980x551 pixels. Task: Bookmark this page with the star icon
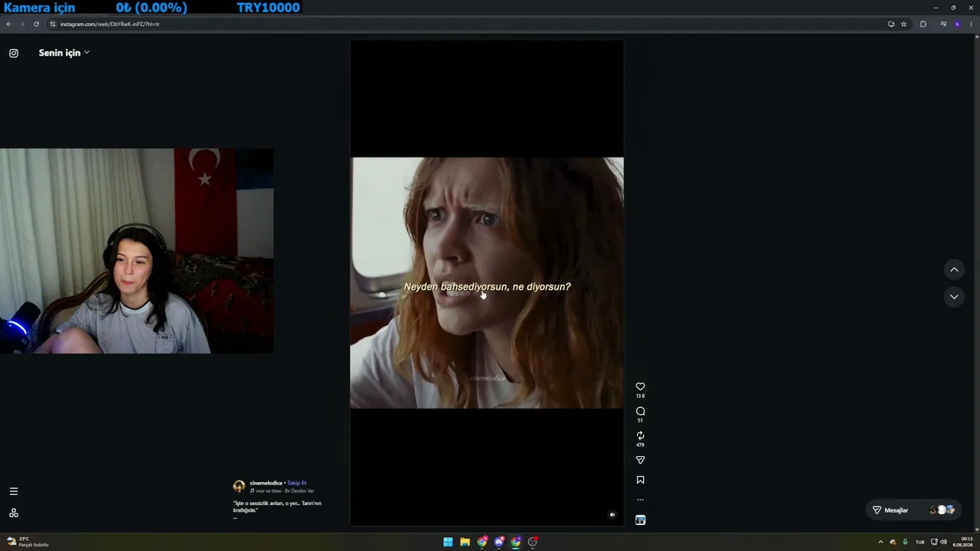click(x=903, y=24)
